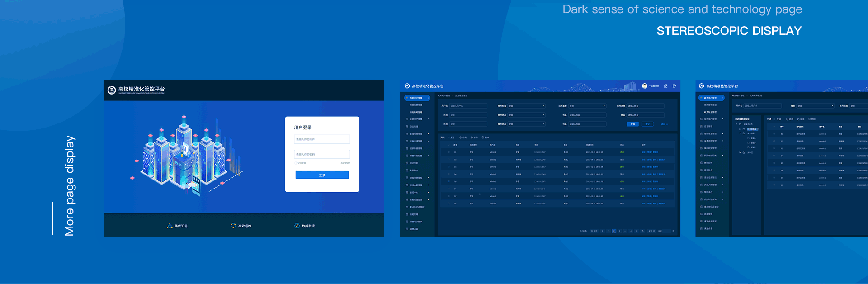Tick the remember-password checkbox in login card
868x284 pixels.
coord(296,163)
